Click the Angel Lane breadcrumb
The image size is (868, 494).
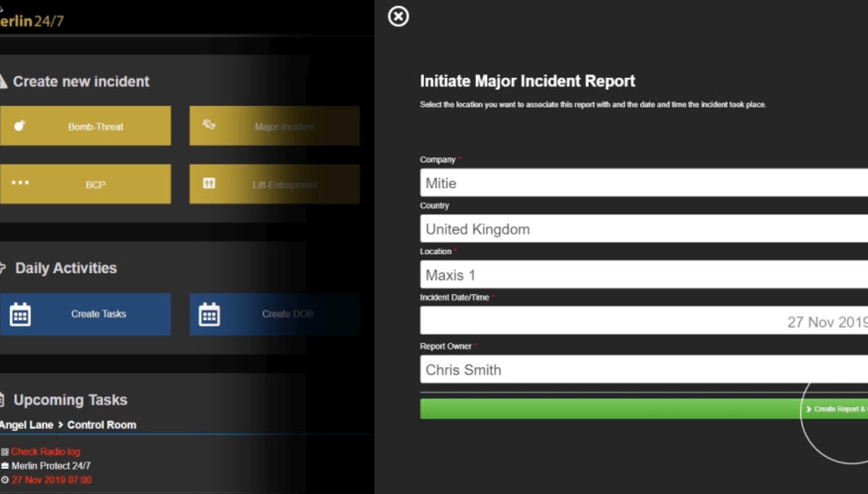point(26,424)
